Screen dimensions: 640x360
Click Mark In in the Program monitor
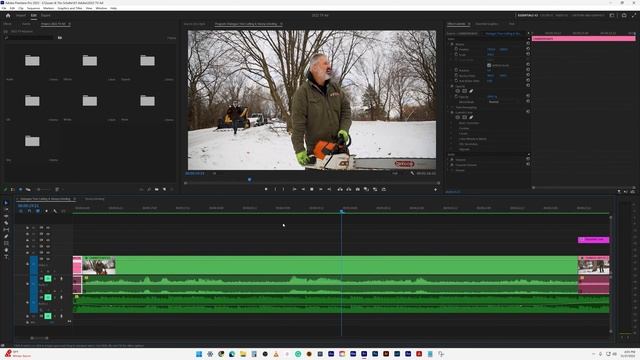click(x=275, y=189)
